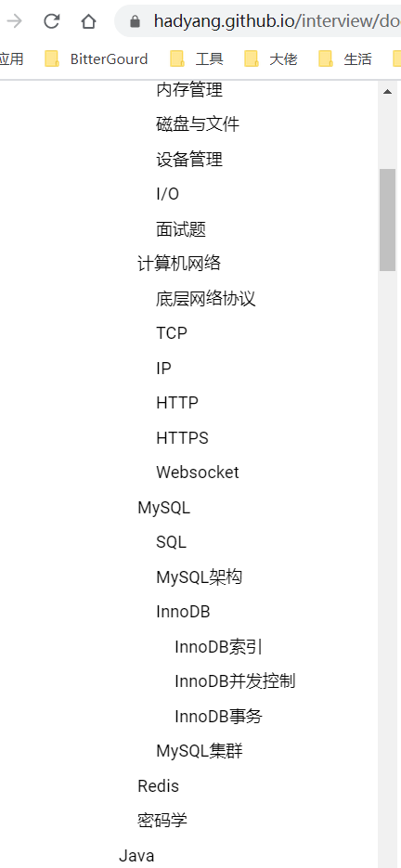
Task: Open the MySQL section in sidebar
Action: tap(164, 508)
